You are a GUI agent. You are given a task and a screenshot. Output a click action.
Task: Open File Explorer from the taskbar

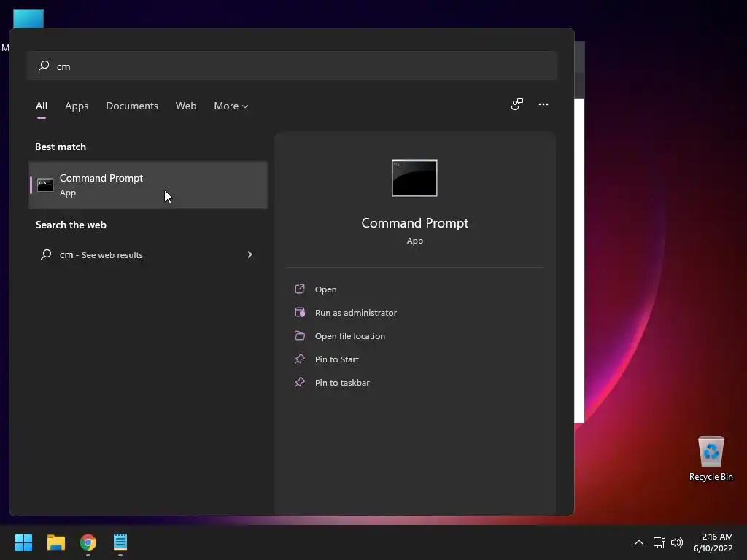click(55, 542)
